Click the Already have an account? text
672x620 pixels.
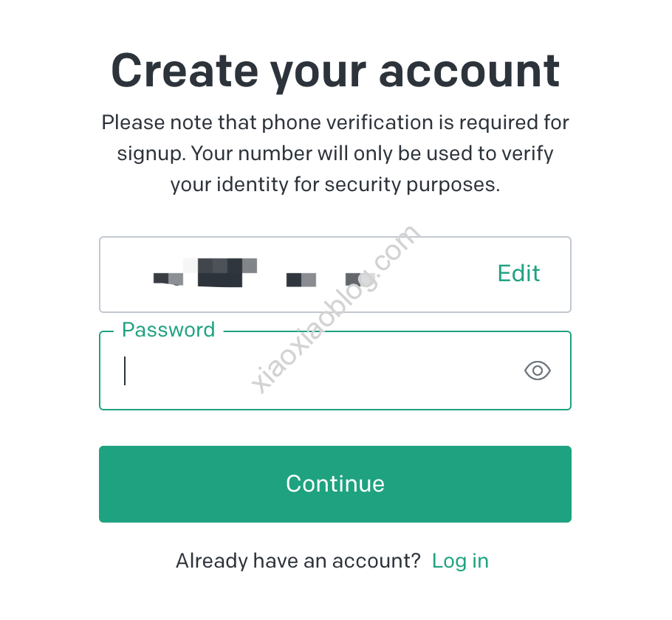pos(298,561)
